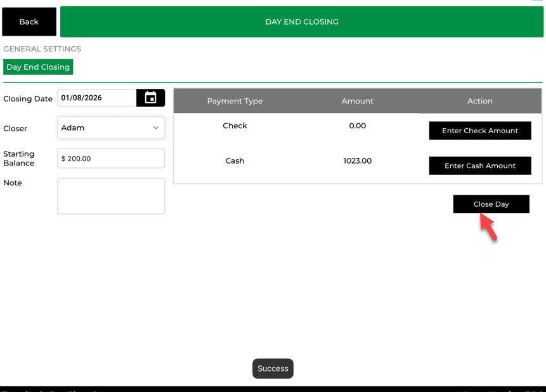The height and width of the screenshot is (392, 546).
Task: Select the Cash payment type cell
Action: point(235,161)
